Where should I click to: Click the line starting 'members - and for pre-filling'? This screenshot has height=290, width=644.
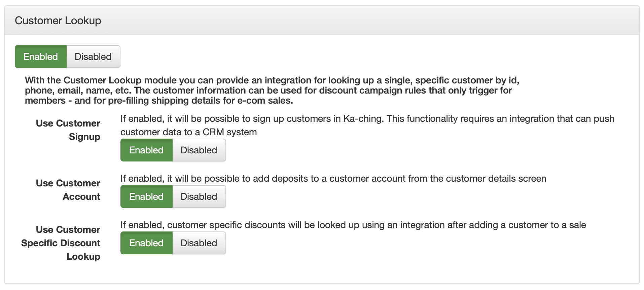159,100
